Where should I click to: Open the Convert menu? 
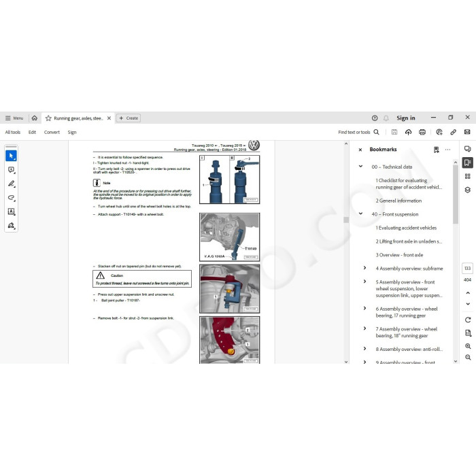[x=52, y=132]
